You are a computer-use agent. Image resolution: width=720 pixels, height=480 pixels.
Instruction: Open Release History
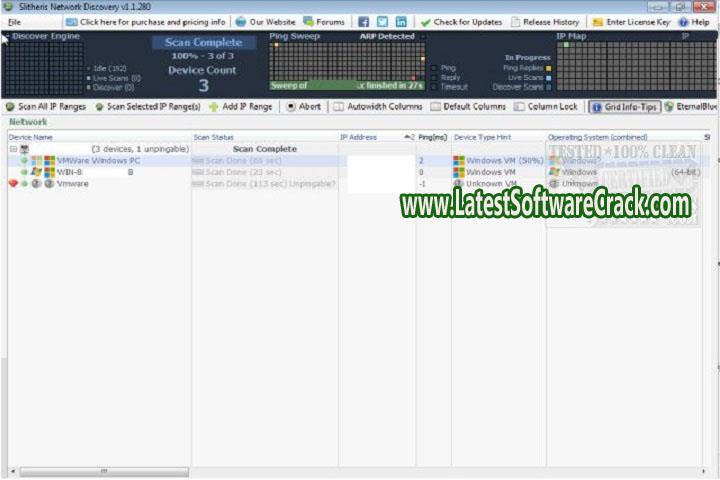point(545,22)
